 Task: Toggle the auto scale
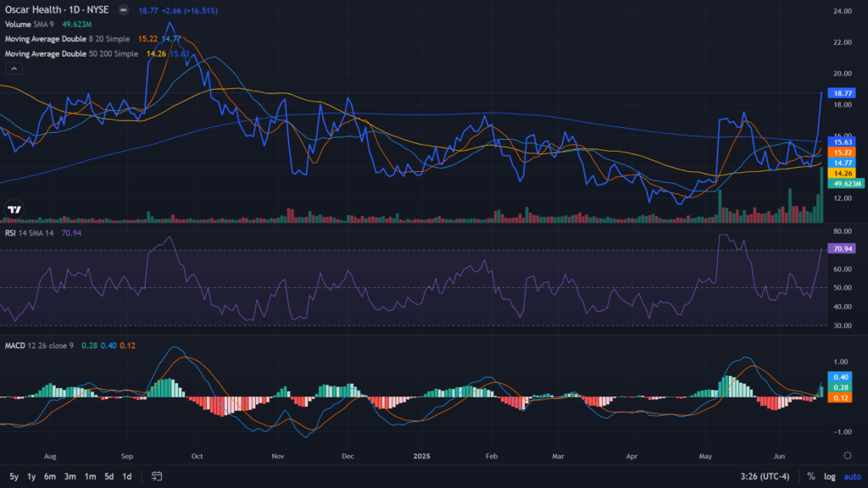852,476
